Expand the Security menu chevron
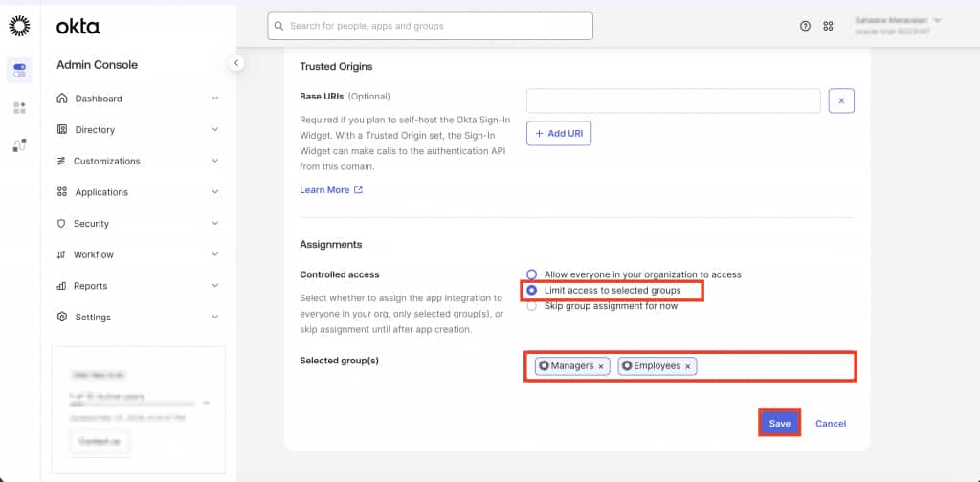The width and height of the screenshot is (980, 482). pyautogui.click(x=215, y=224)
